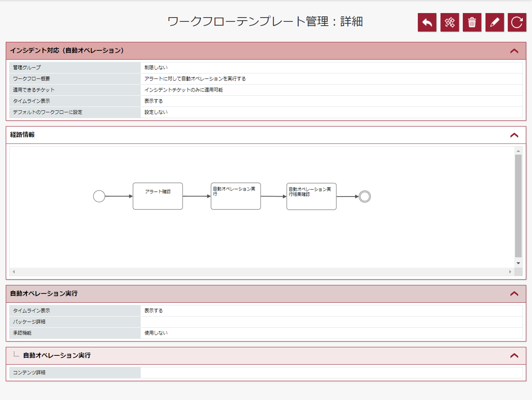Click the 管理グループ label
This screenshot has height=400, width=532.
point(27,68)
